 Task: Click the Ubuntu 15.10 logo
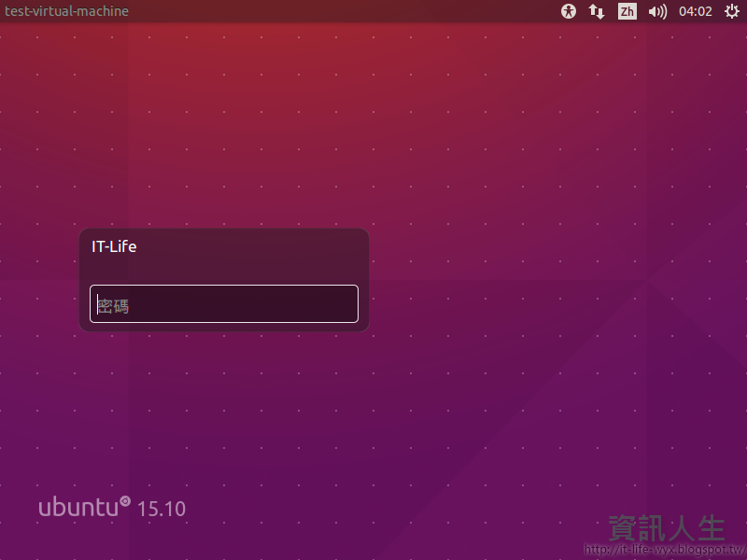click(x=112, y=506)
